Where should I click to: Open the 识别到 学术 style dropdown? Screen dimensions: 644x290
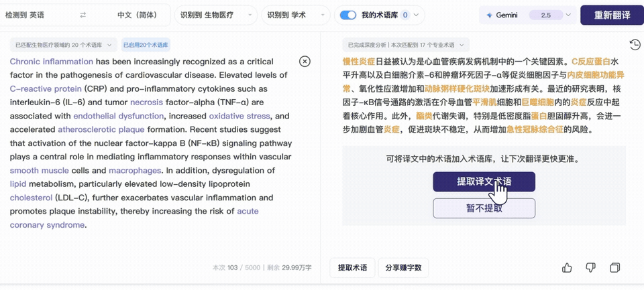(295, 15)
